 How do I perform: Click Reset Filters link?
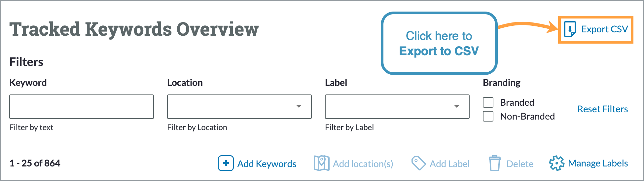tap(602, 109)
